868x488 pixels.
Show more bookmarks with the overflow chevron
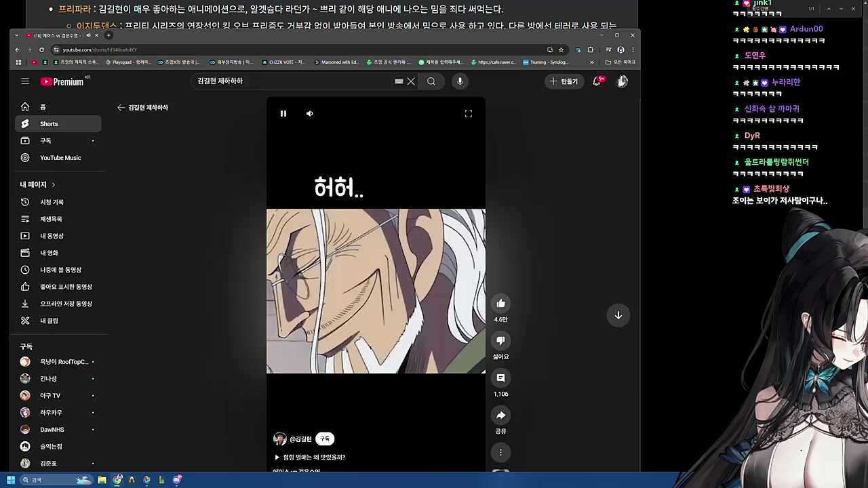coord(592,62)
